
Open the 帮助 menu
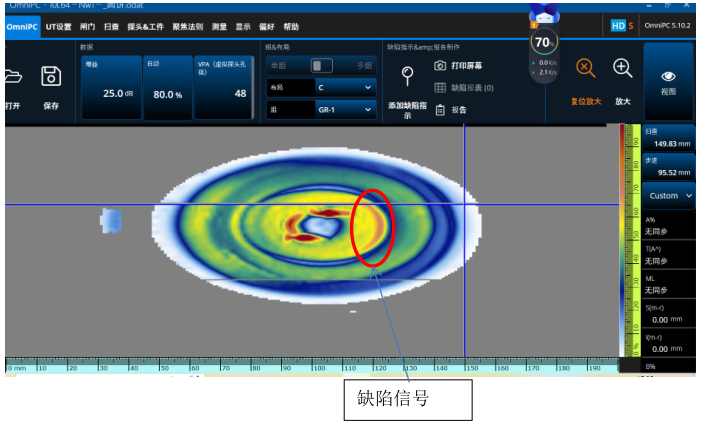click(x=291, y=27)
